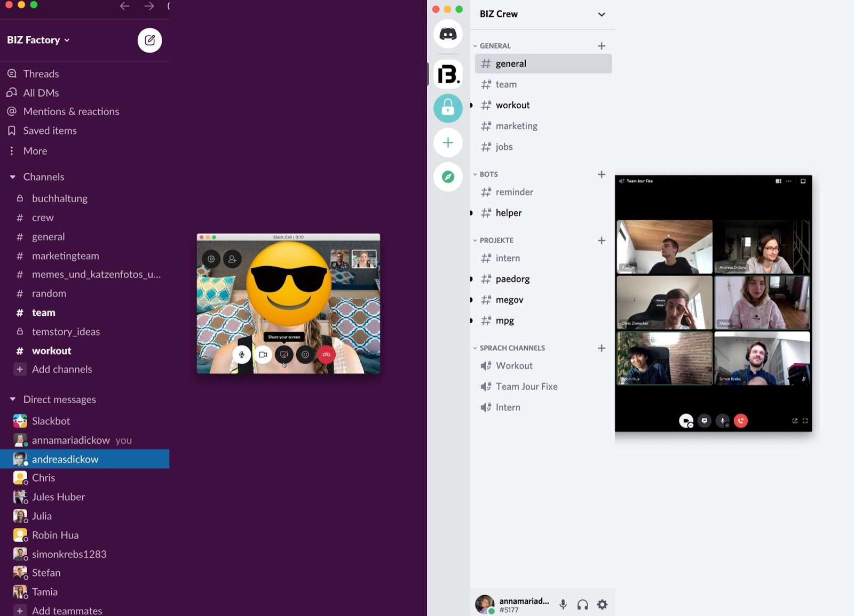The image size is (854, 616).
Task: Toggle microphone mute in Slack call
Action: 242,354
